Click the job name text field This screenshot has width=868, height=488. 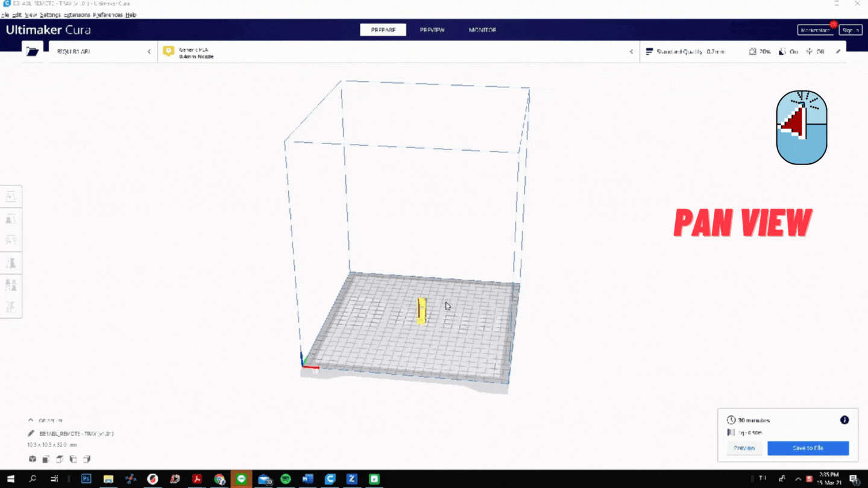77,433
